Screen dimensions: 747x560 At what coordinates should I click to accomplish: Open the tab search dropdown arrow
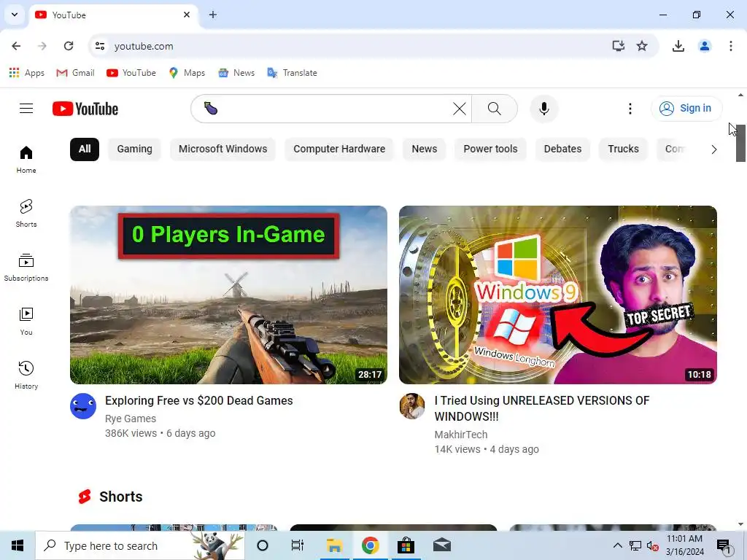pyautogui.click(x=15, y=15)
